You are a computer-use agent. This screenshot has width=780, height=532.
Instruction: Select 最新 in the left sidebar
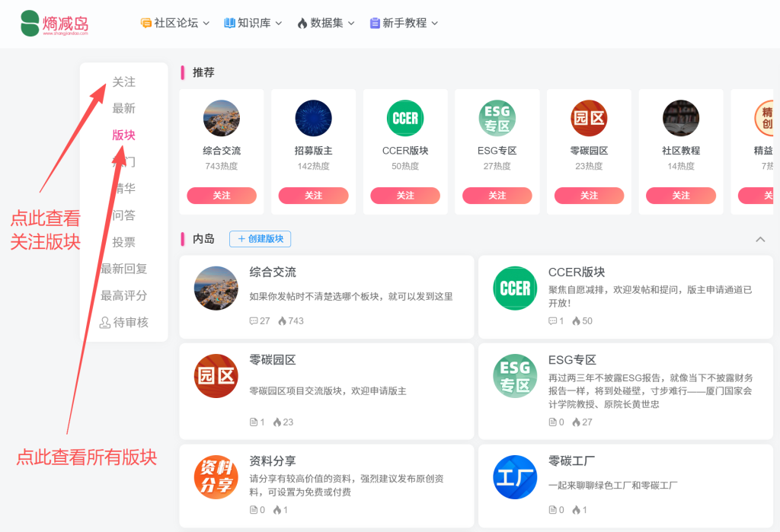pos(123,109)
